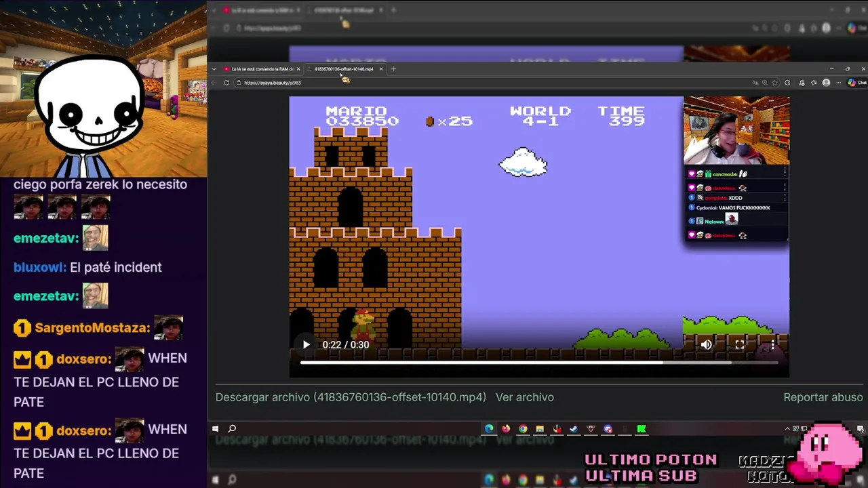The height and width of the screenshot is (488, 868).
Task: Show hidden system tray icons
Action: [787, 428]
